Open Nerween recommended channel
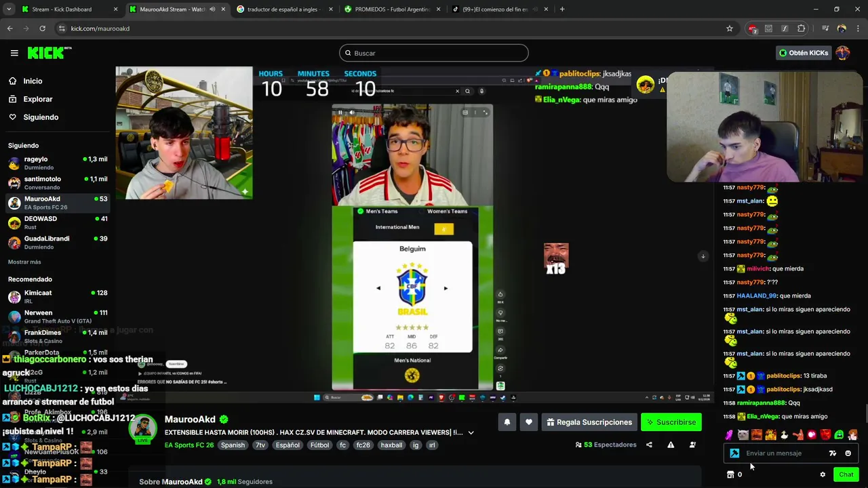 coord(58,316)
